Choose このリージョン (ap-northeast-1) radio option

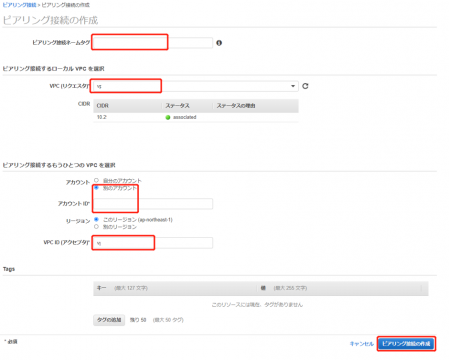pos(96,219)
